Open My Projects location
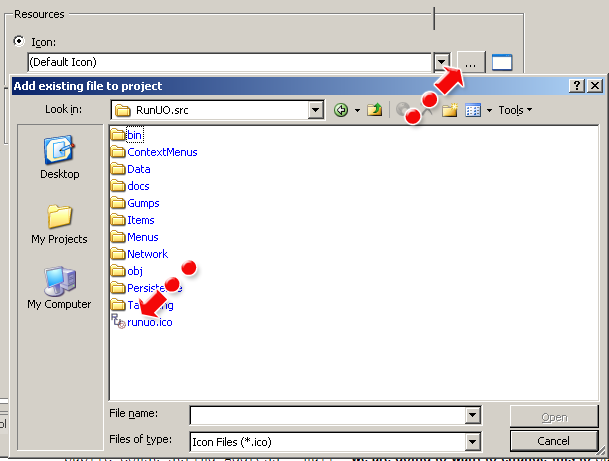The image size is (609, 461). click(x=59, y=224)
